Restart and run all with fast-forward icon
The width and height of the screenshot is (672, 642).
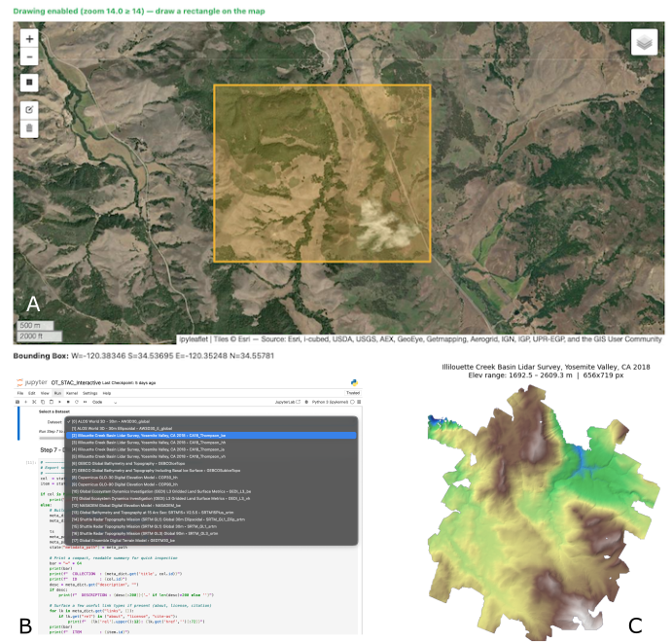tap(85, 402)
